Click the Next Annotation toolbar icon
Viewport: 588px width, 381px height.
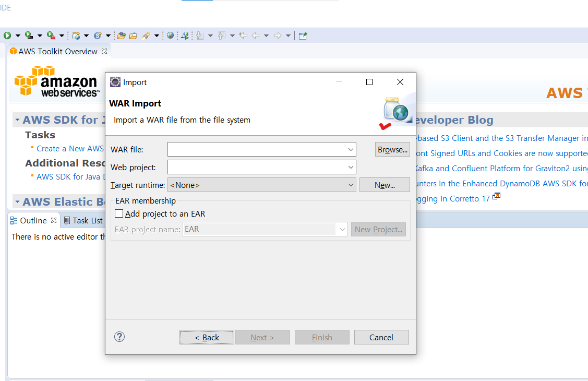pyautogui.click(x=200, y=35)
